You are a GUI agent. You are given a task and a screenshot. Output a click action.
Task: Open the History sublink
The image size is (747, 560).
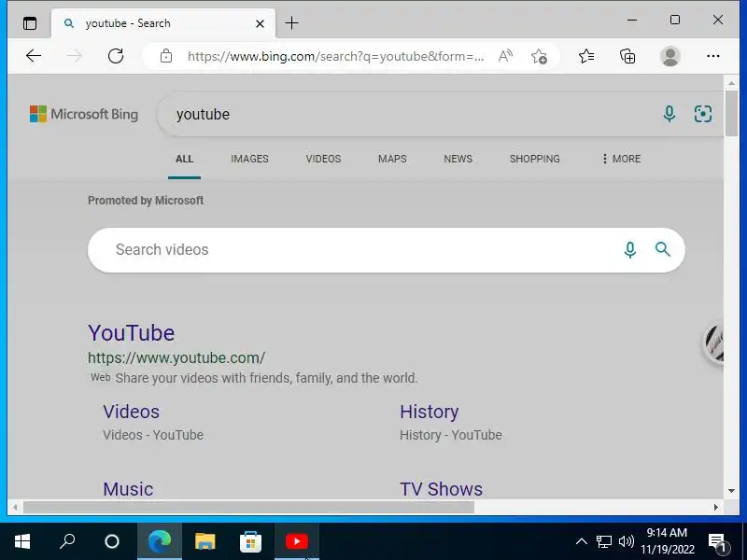[430, 412]
